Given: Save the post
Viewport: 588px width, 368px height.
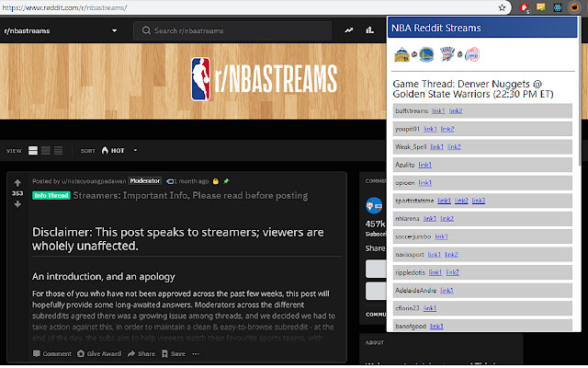Looking at the screenshot, I should tap(174, 353).
